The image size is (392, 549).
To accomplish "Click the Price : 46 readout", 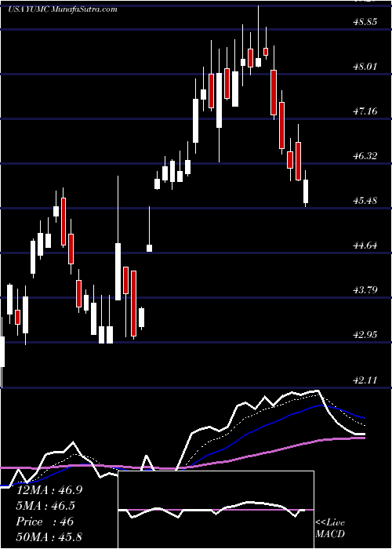I will point(45,522).
